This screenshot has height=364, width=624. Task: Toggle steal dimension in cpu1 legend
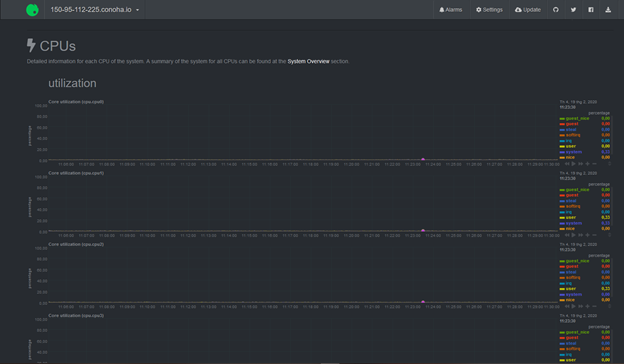click(568, 200)
